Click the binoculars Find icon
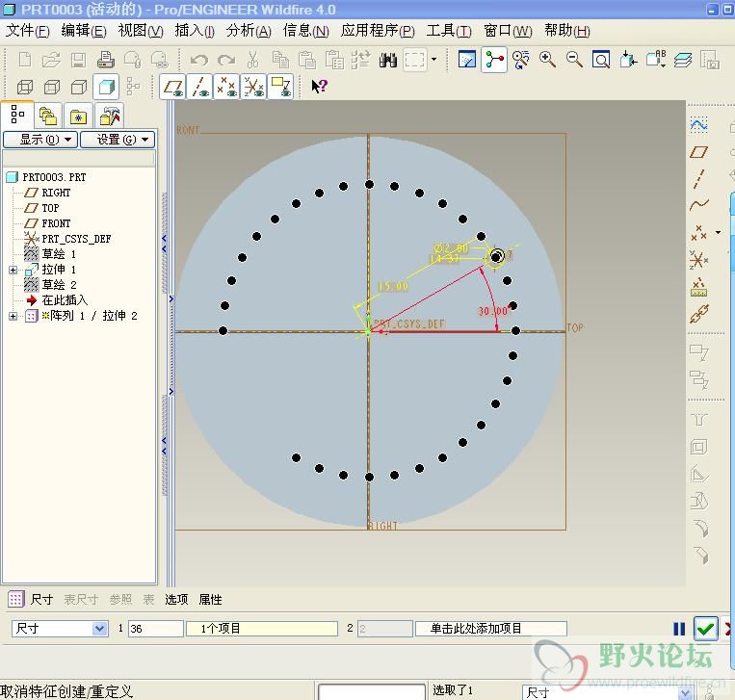735x700 pixels. point(388,60)
